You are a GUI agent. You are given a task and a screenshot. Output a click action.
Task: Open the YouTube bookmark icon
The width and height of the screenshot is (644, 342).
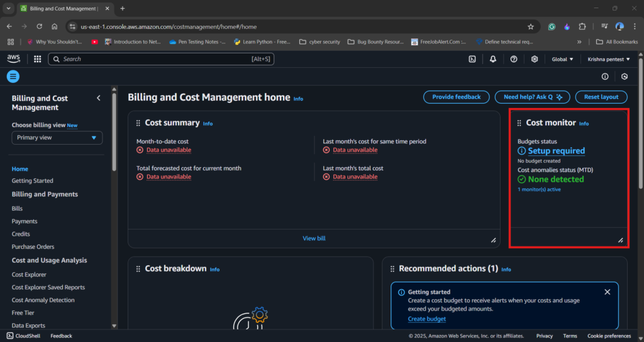[x=94, y=42]
